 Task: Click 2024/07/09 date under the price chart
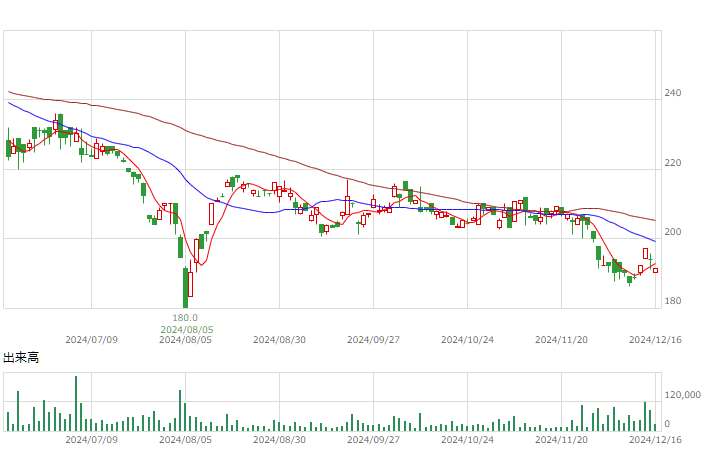point(91,340)
